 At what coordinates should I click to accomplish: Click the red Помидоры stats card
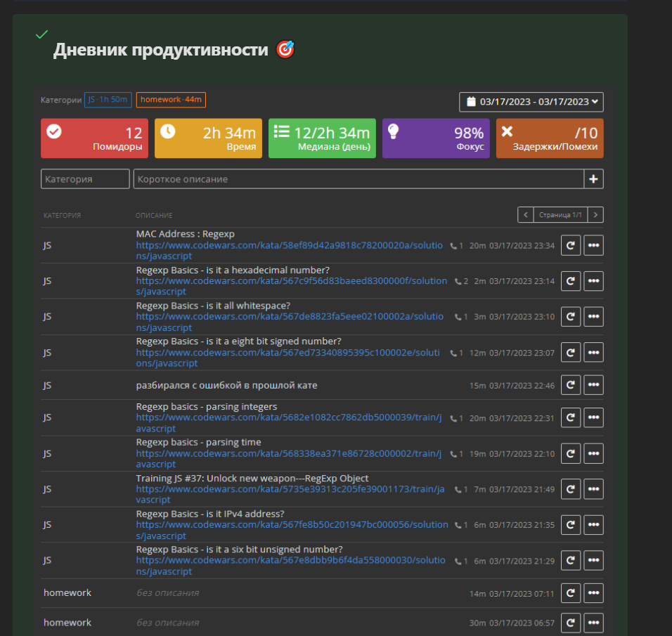(x=94, y=138)
